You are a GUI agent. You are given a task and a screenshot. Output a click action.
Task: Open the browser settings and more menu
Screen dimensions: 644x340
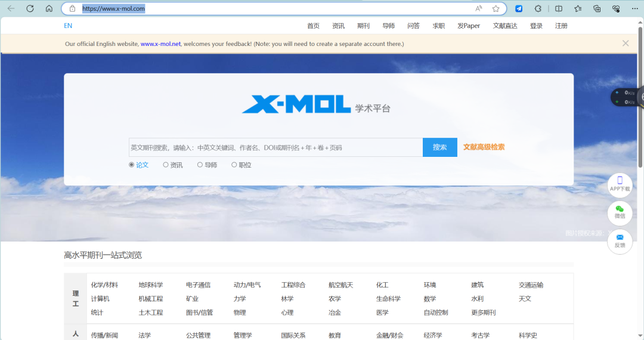pyautogui.click(x=634, y=8)
